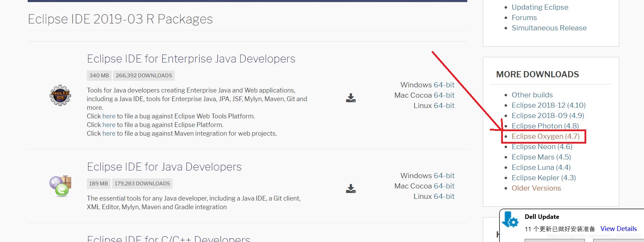Download Mac Cocoa 64-bit for Enterprise Java package

point(444,95)
